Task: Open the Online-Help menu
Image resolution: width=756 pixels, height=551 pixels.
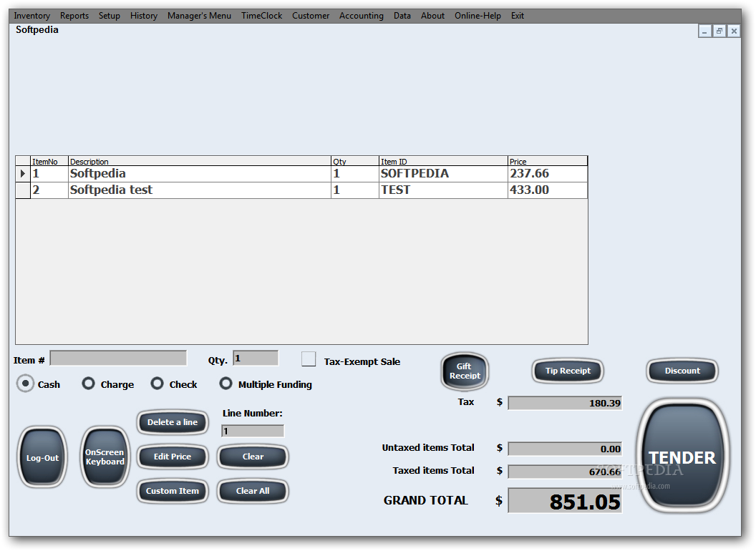Action: click(478, 16)
